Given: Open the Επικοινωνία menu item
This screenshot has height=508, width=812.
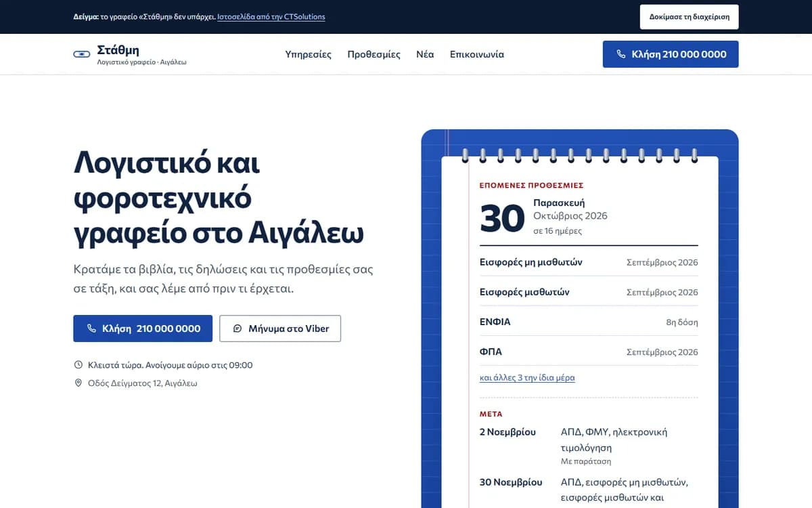Looking at the screenshot, I should 477,54.
